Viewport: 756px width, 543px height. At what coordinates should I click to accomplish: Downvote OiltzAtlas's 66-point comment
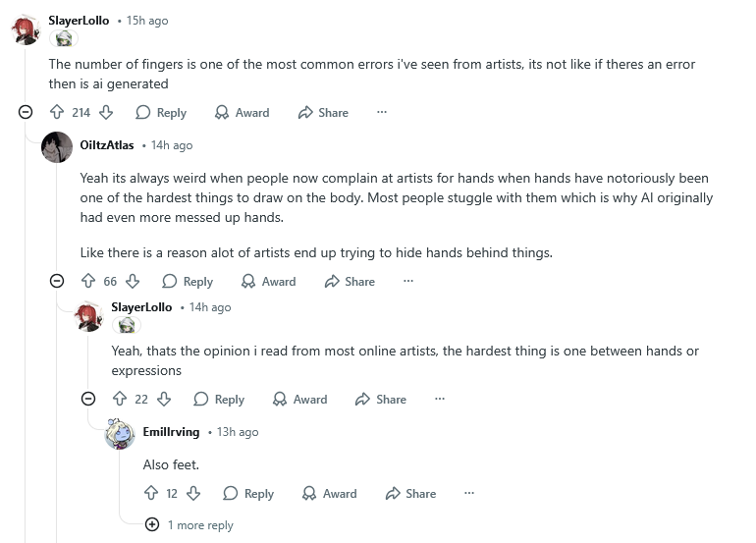tap(133, 282)
